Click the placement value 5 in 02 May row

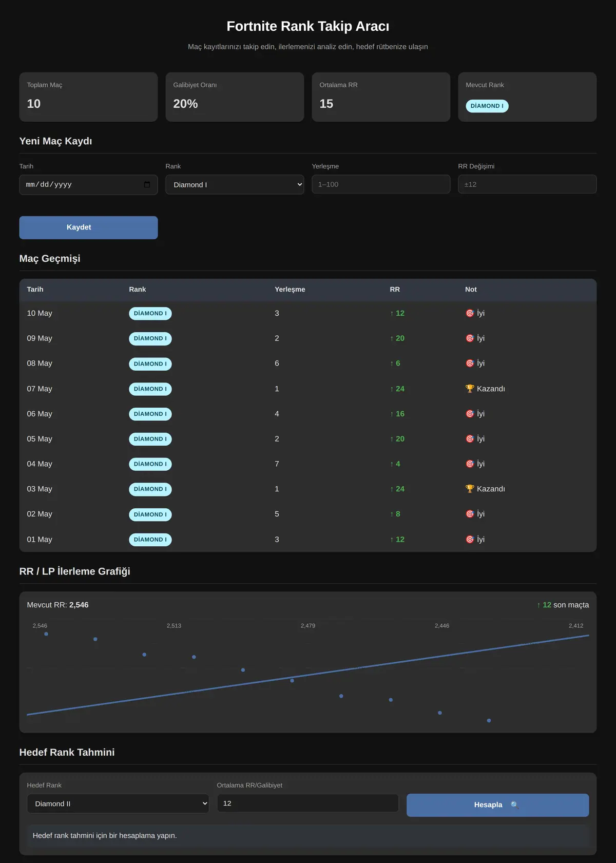coord(277,514)
